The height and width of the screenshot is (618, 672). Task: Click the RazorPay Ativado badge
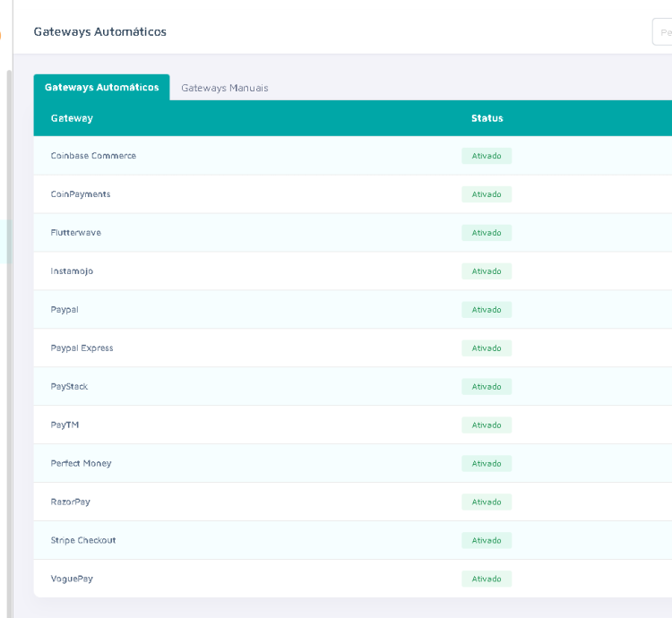point(487,502)
